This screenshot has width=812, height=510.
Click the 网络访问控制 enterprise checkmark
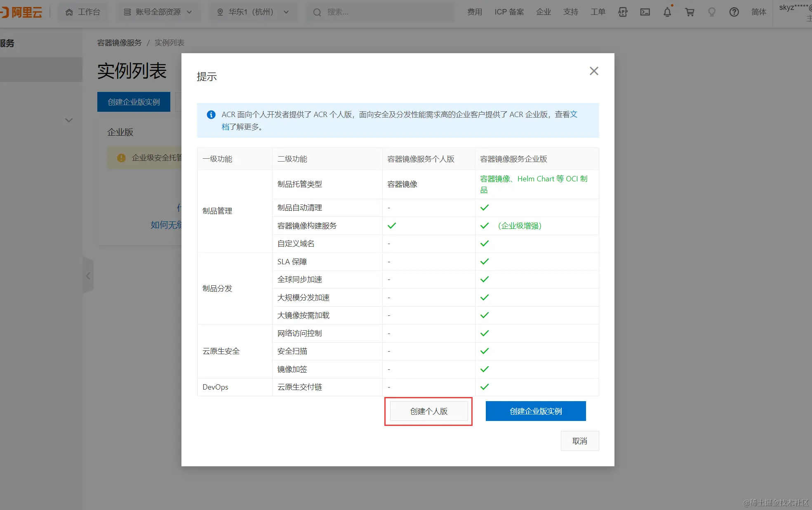point(485,333)
